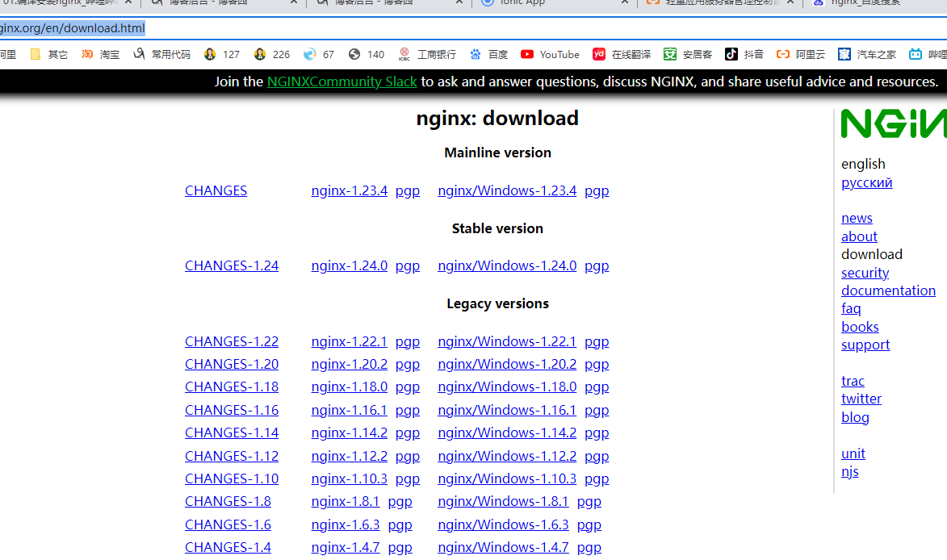Download nginx/Windows-1.6.3
Image resolution: width=947 pixels, height=560 pixels.
503,525
